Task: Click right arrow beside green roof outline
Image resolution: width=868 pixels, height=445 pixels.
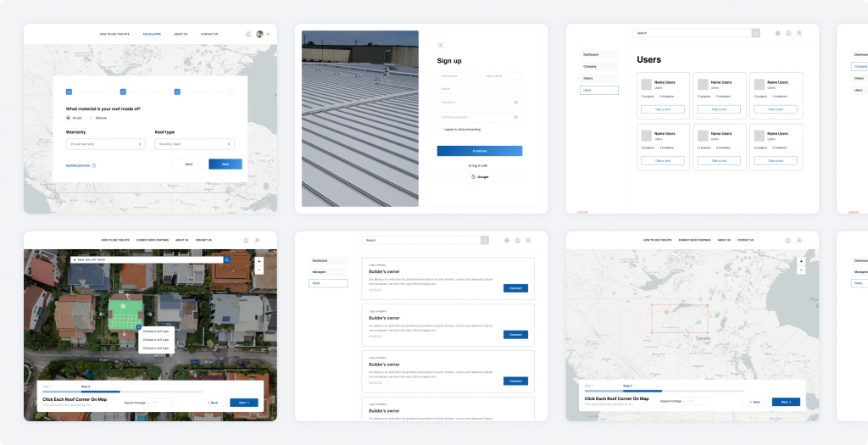Action: [x=149, y=314]
